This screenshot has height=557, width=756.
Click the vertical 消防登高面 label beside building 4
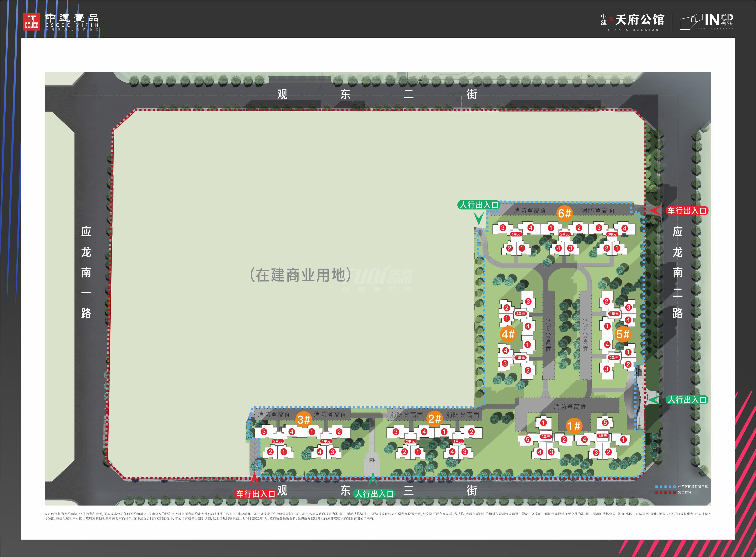[549, 336]
